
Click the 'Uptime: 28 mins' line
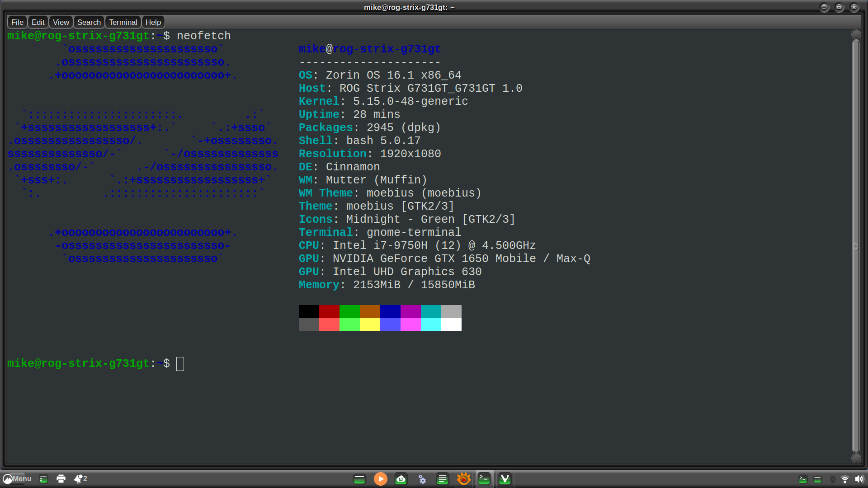[349, 115]
